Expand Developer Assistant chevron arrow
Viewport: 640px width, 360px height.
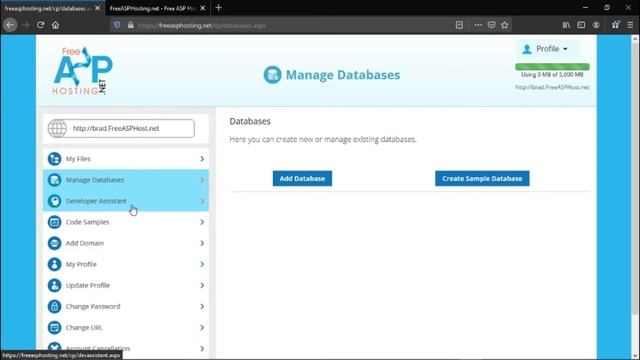pos(202,201)
